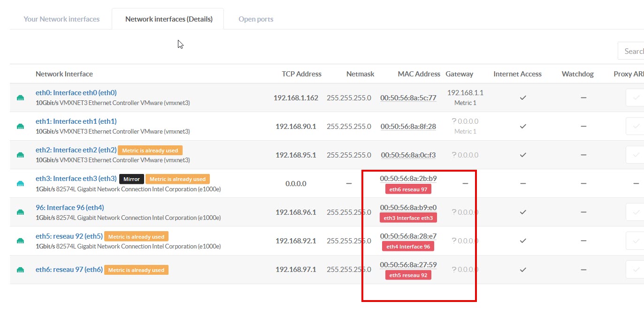Click the eth6 row network card icon
This screenshot has width=644, height=309.
coord(20,270)
